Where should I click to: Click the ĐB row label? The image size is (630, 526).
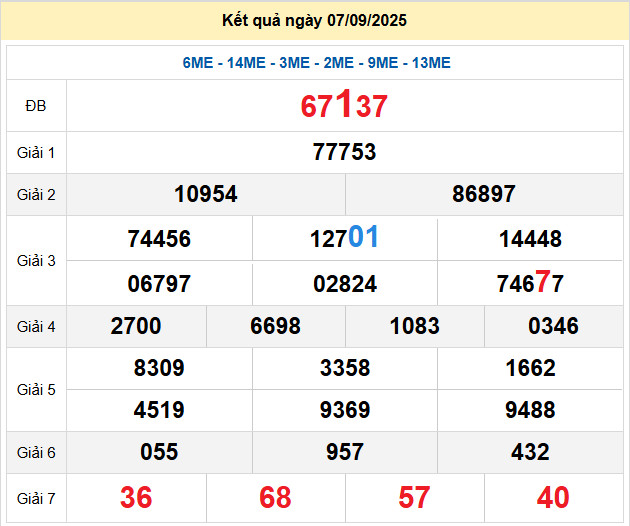point(36,106)
